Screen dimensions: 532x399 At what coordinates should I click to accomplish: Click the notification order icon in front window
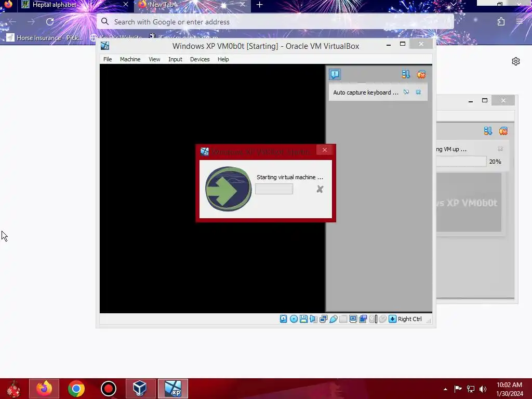pos(406,74)
